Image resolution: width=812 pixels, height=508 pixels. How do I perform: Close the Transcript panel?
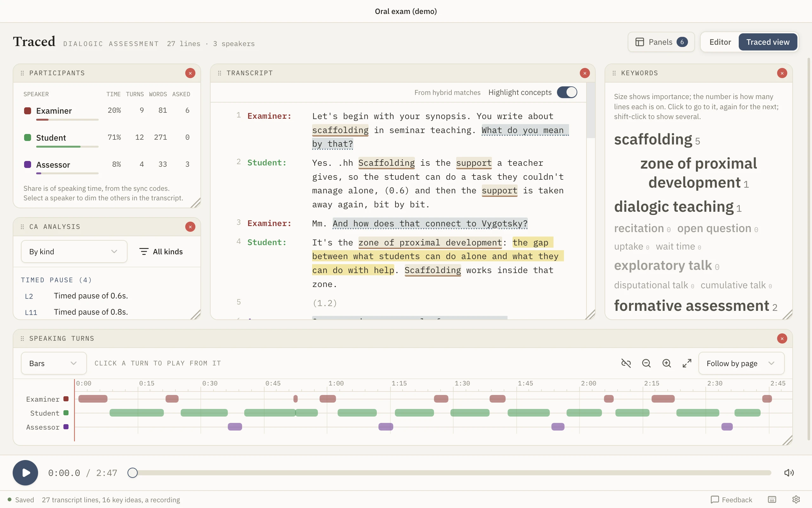tap(585, 73)
